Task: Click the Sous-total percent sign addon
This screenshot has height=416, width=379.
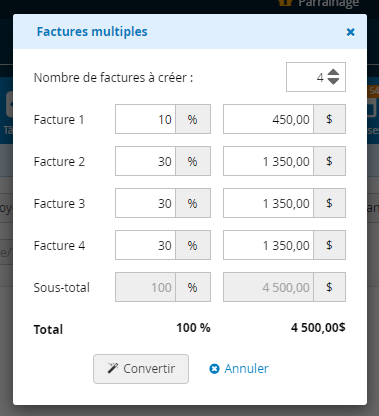Action: coord(193,287)
